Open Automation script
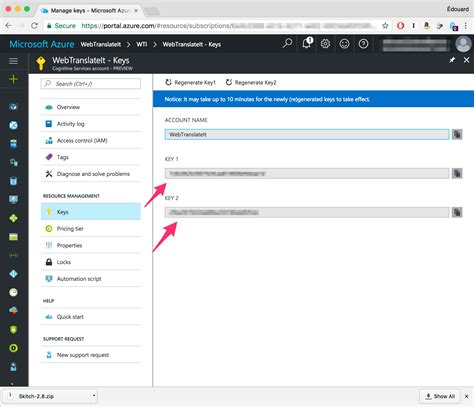Viewport: 474px width, 407px height. (91, 279)
